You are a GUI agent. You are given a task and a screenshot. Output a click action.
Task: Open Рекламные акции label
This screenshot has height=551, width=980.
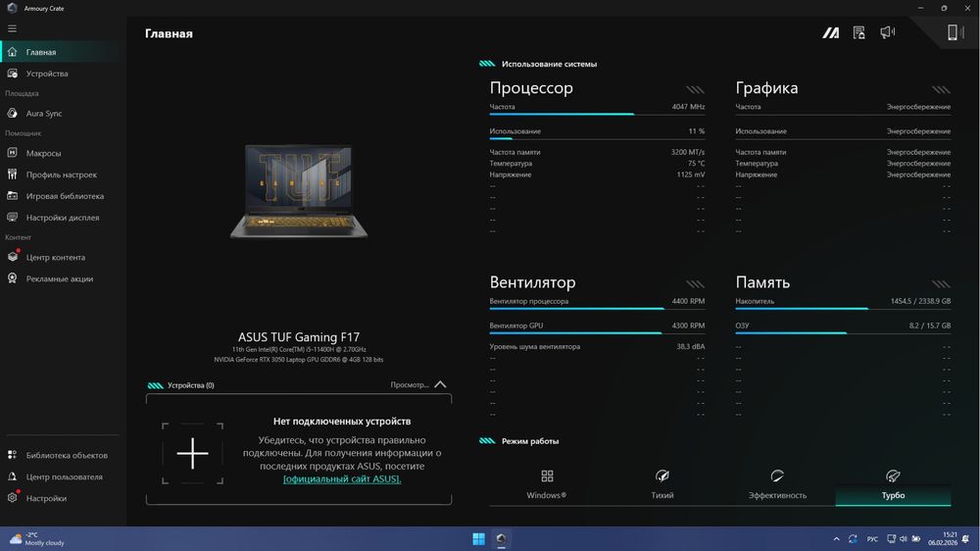[x=60, y=279]
